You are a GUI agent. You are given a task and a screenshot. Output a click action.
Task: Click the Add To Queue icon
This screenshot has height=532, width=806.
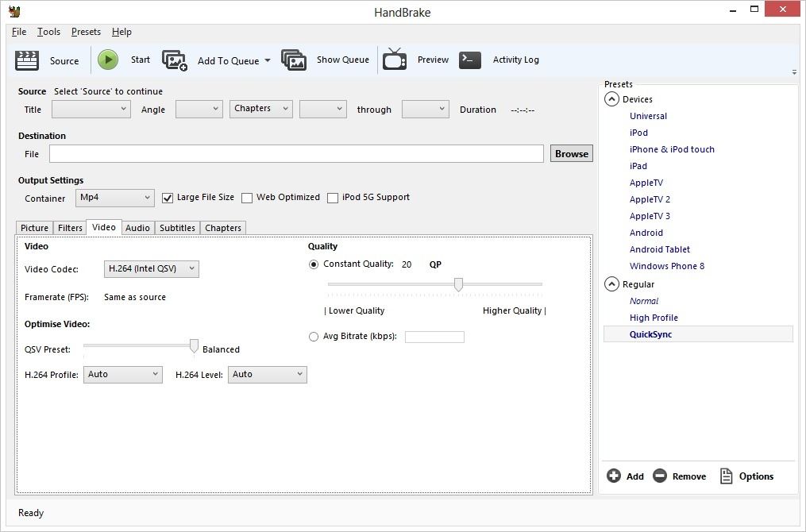pyautogui.click(x=175, y=60)
